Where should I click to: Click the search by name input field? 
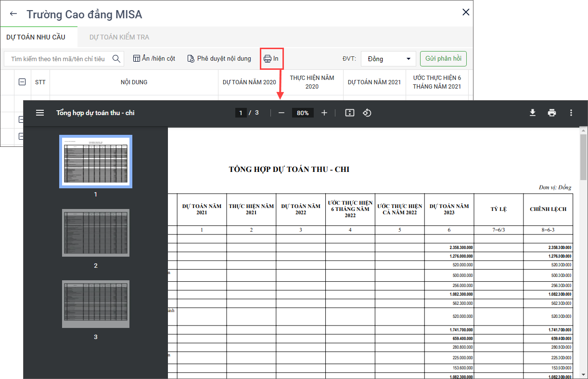point(58,59)
